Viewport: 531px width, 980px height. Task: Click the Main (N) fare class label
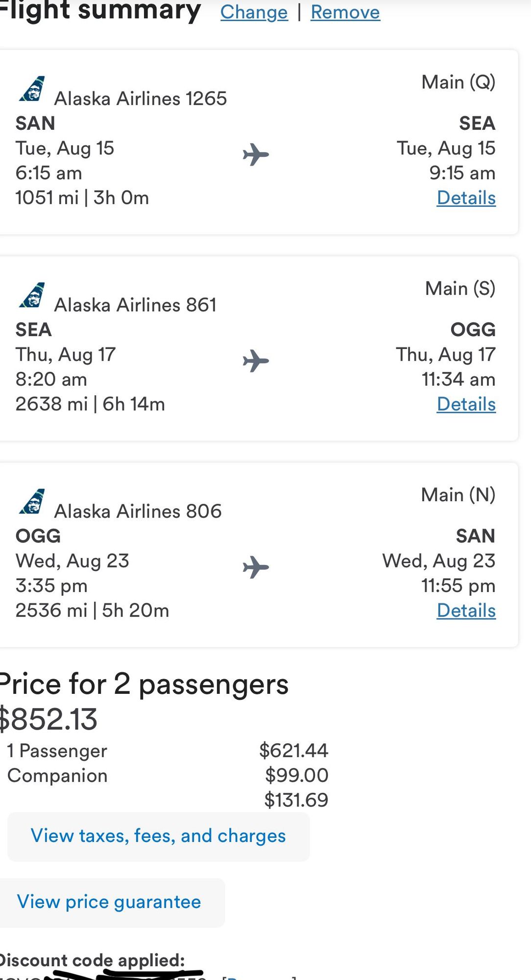click(x=459, y=494)
